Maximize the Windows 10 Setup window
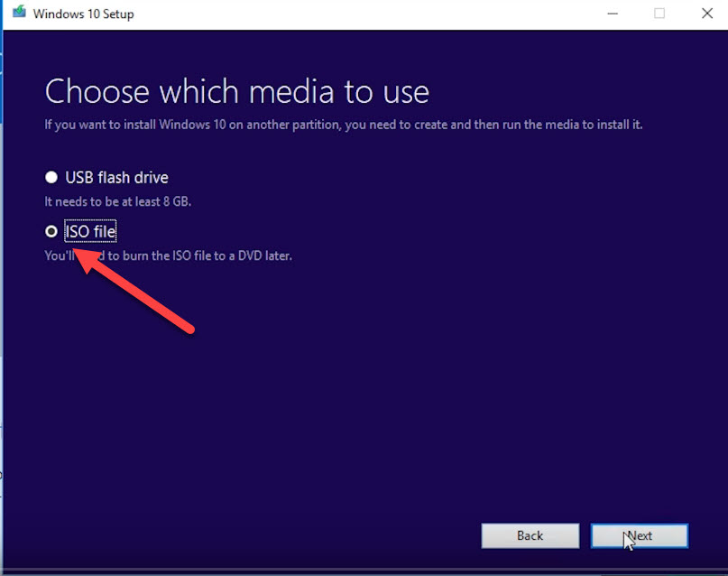728x576 pixels. (x=659, y=14)
